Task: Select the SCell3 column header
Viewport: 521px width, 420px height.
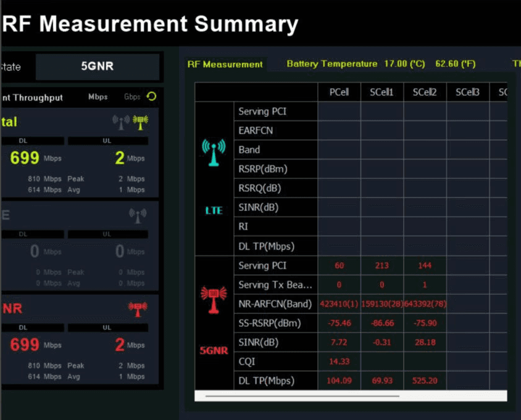Action: pos(467,92)
